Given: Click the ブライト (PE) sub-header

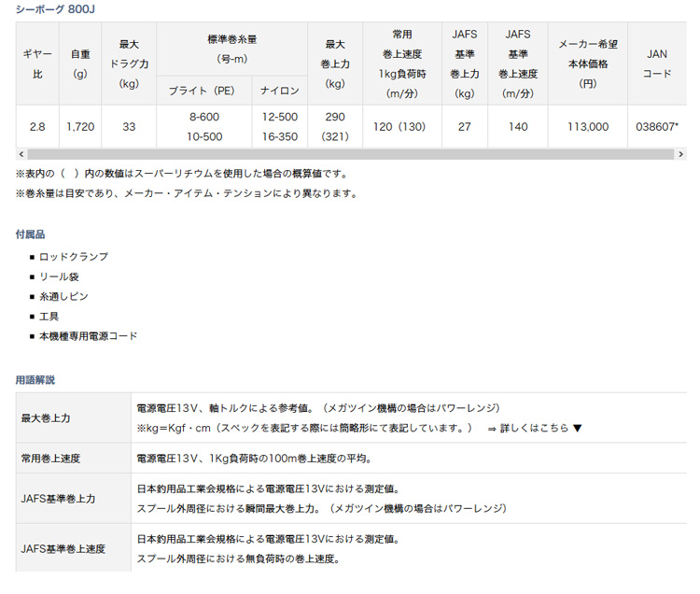Looking at the screenshot, I should (x=204, y=91).
